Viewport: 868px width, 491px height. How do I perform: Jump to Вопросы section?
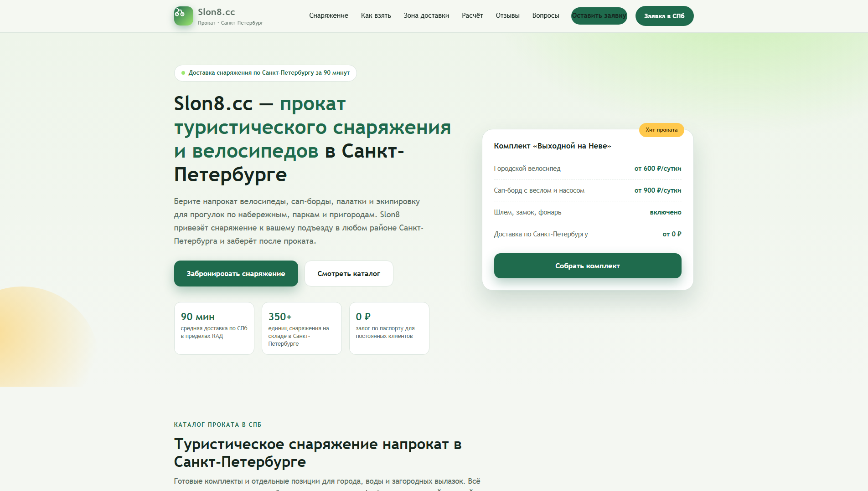tap(546, 15)
